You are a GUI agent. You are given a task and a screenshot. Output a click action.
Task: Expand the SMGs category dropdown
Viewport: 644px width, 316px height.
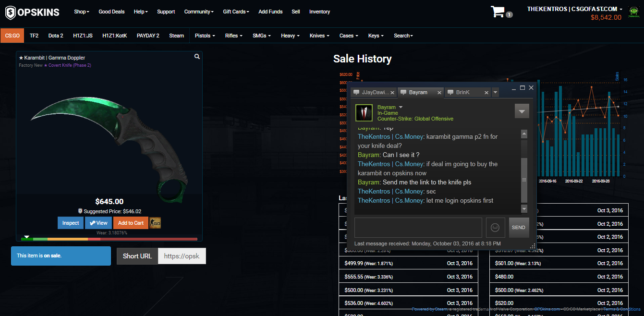point(261,36)
